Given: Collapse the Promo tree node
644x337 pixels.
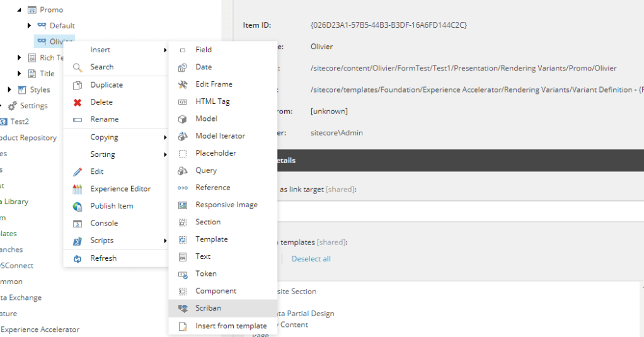Looking at the screenshot, I should pos(20,10).
